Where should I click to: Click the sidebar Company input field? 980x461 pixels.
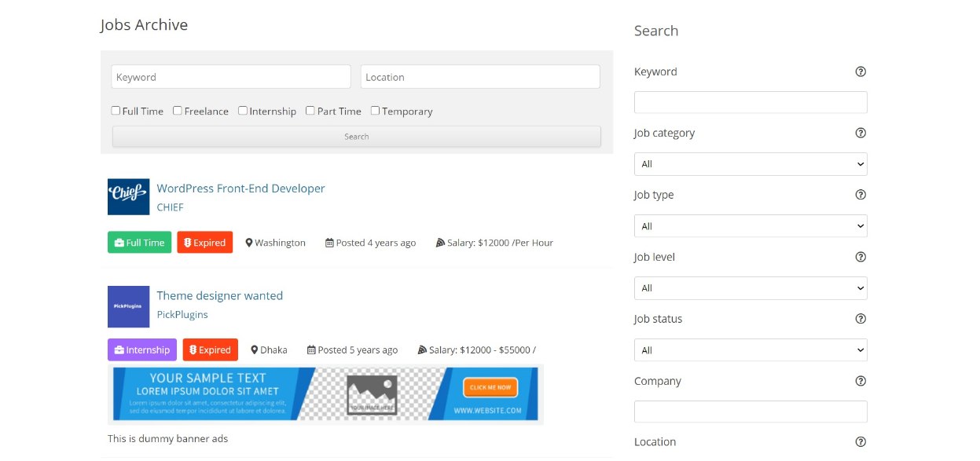click(x=751, y=412)
